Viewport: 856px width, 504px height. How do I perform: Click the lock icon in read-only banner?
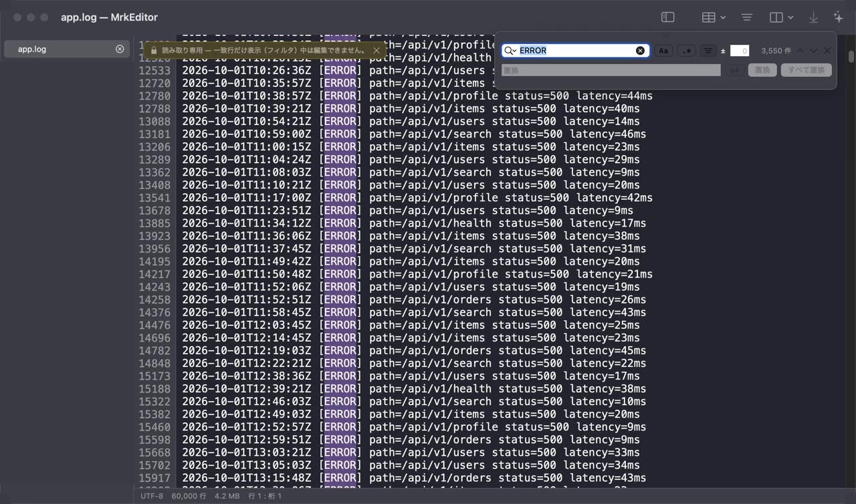[154, 50]
